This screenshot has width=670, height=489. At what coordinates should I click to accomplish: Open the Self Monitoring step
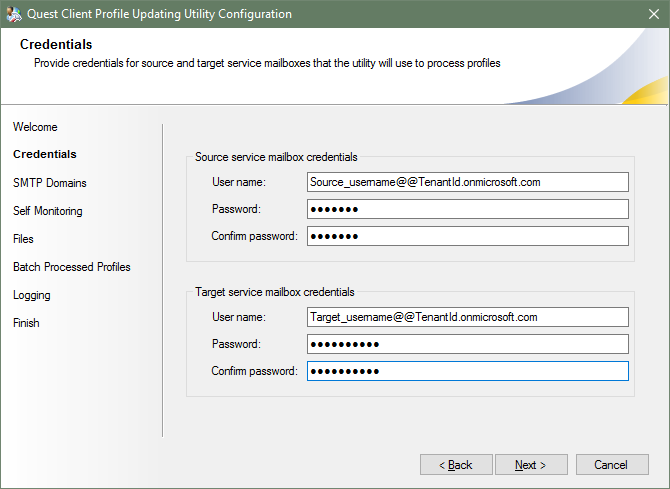[x=48, y=211]
